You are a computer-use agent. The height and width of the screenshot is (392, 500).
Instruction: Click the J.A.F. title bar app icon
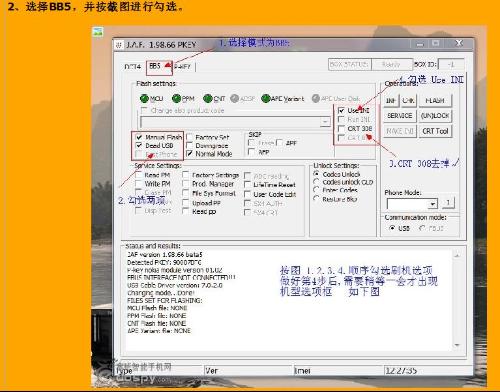(x=119, y=45)
